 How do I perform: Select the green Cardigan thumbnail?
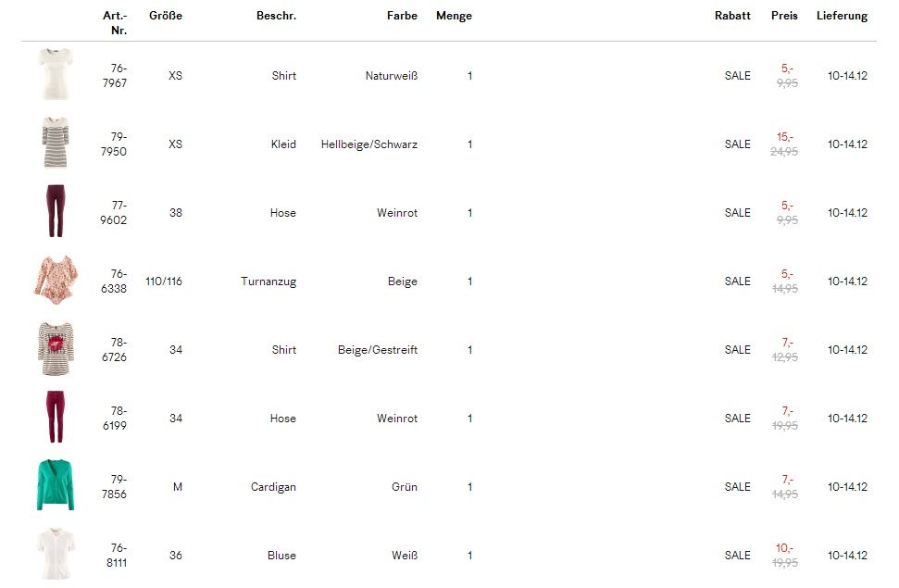pos(56,485)
